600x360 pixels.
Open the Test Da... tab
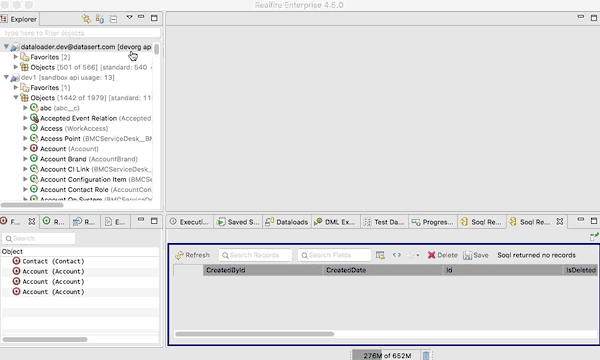pyautogui.click(x=384, y=222)
